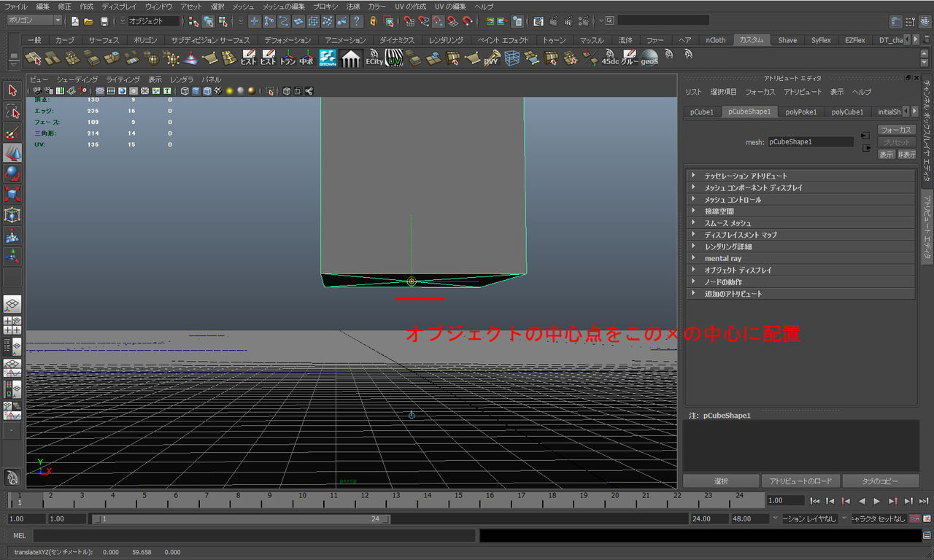Select the Select tool arrow in the toolbox
The height and width of the screenshot is (560, 934).
pos(12,90)
